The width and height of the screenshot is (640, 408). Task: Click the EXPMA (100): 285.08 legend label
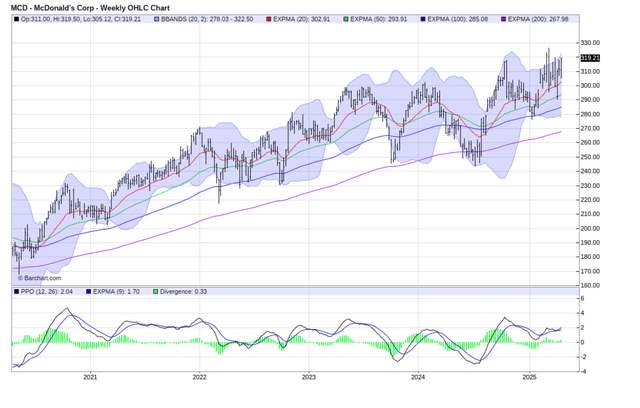click(458, 19)
